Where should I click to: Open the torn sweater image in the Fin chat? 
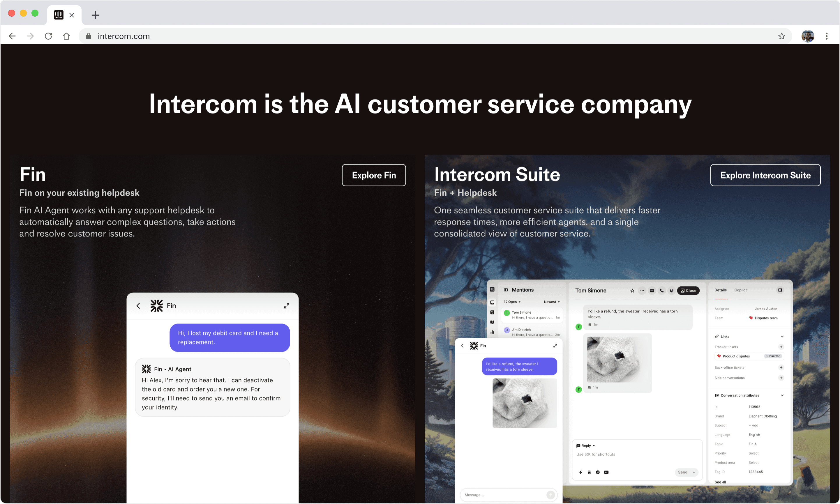525,403
